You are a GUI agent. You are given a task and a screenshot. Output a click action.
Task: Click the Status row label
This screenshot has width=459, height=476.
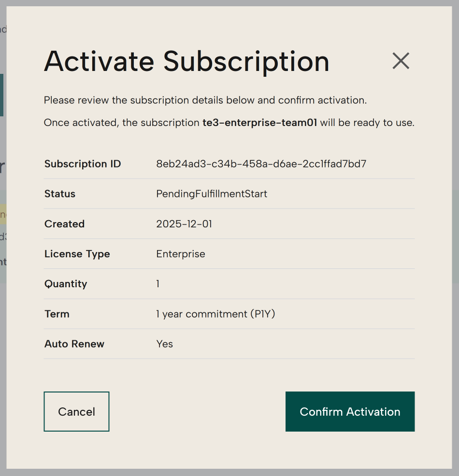[60, 194]
